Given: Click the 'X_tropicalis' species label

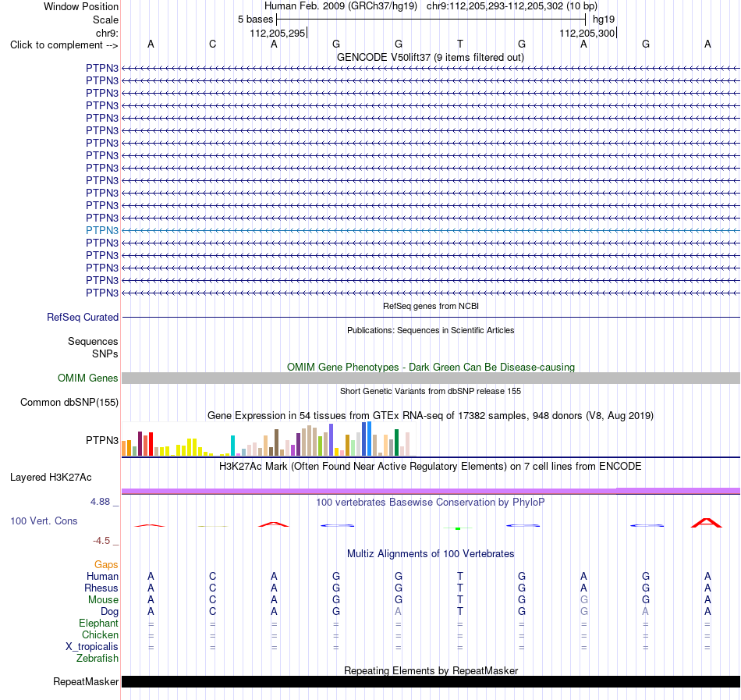Looking at the screenshot, I should pyautogui.click(x=92, y=647).
